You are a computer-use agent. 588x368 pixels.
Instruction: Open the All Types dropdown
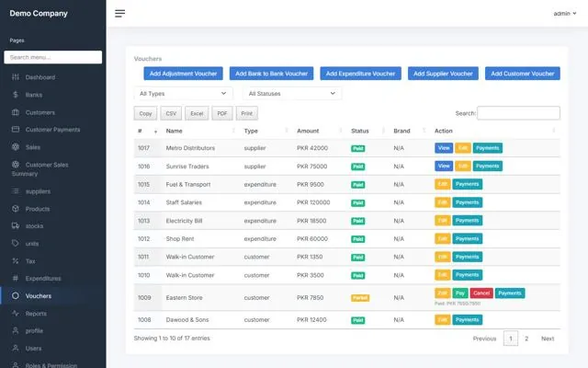[x=184, y=94]
